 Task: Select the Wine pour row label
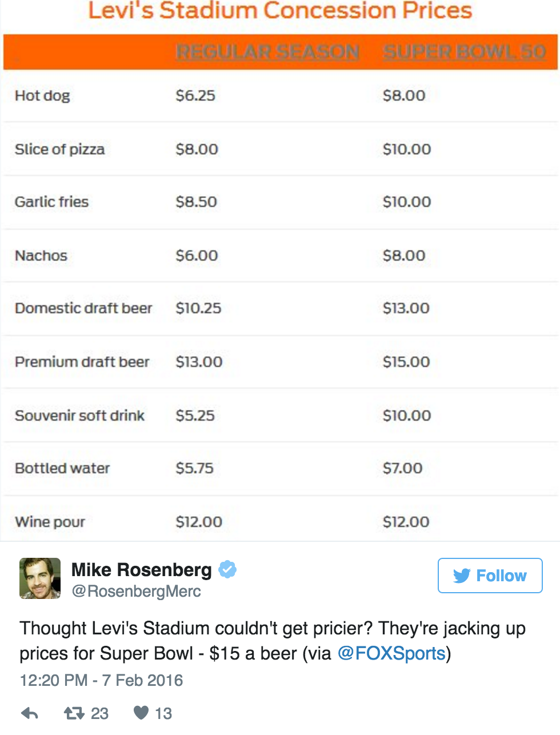(x=50, y=522)
